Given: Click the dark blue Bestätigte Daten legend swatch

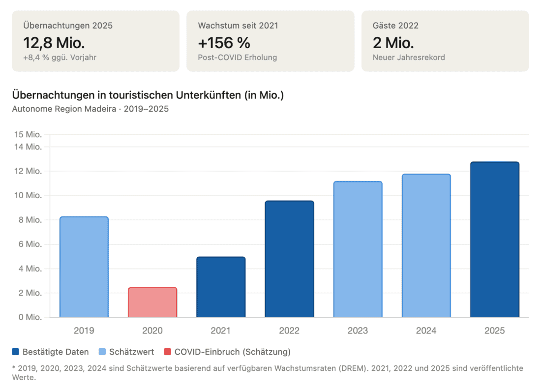Looking at the screenshot, I should 16,352.
